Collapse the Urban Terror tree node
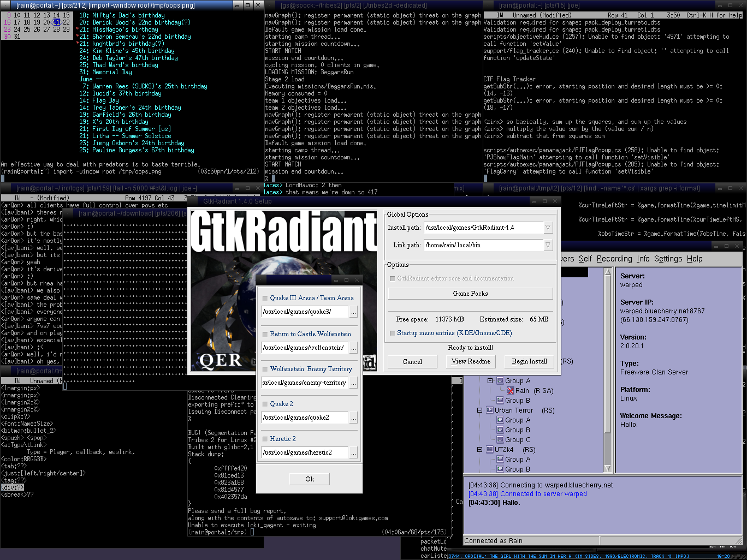 point(479,410)
